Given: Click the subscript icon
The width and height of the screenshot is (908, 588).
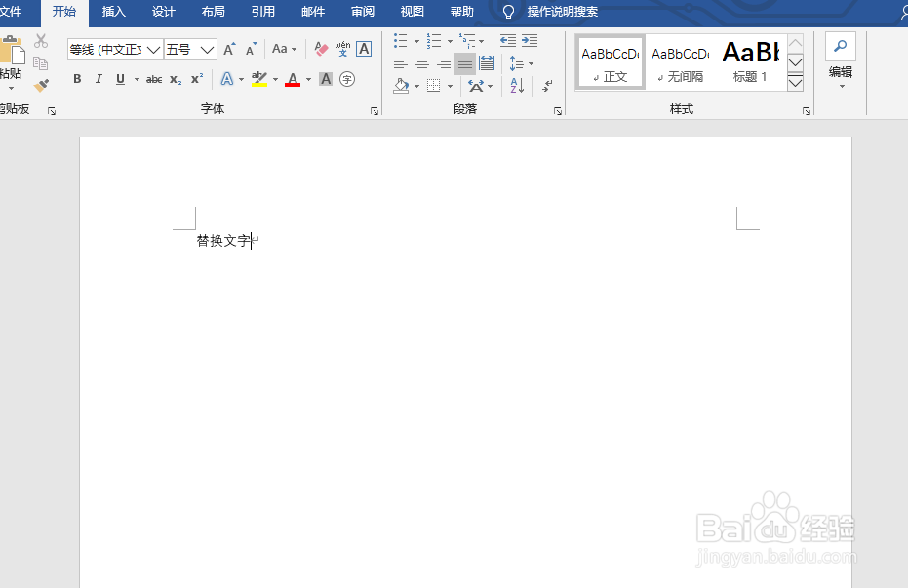Looking at the screenshot, I should pos(176,79).
